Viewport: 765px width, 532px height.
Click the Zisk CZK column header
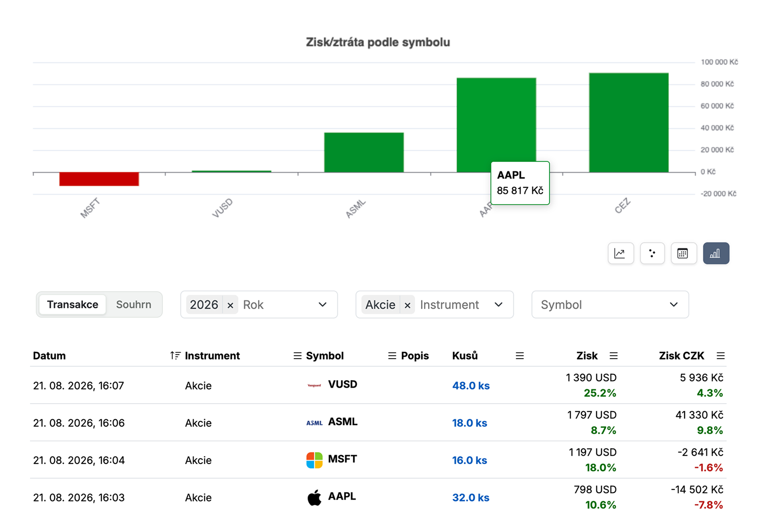tap(681, 356)
